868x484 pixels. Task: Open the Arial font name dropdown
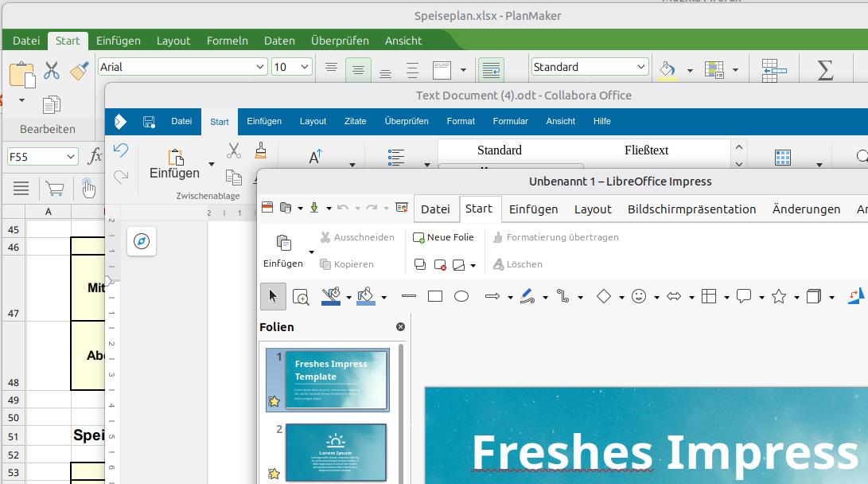(259, 66)
